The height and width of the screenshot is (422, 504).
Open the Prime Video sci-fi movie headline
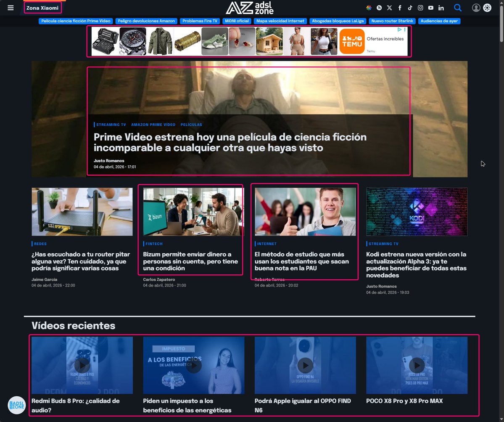point(230,142)
